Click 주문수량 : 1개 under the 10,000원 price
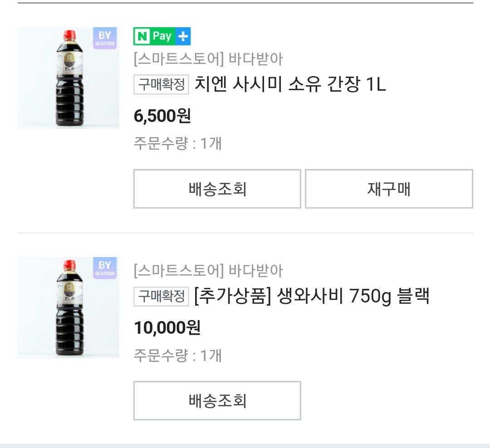The image size is (490, 448). click(177, 355)
